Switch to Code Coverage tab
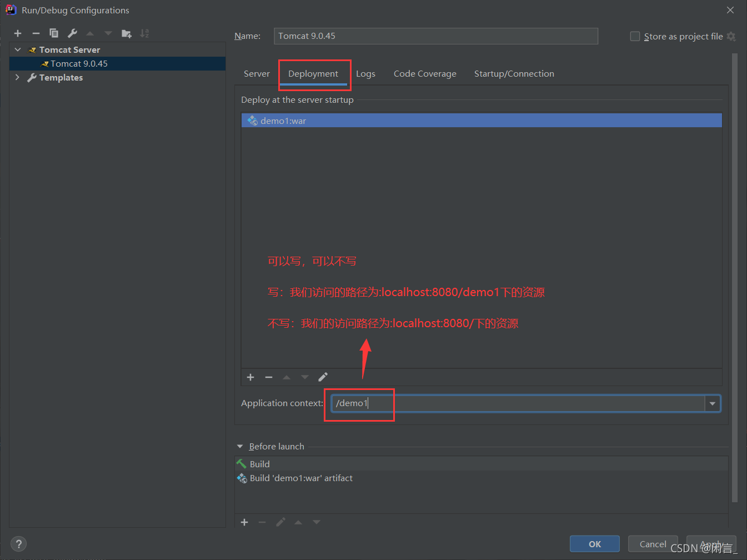The image size is (747, 560). pyautogui.click(x=425, y=73)
